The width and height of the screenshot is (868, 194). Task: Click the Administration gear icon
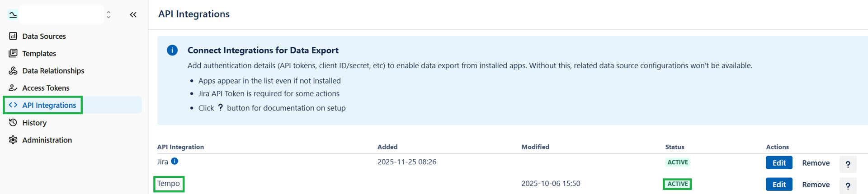[x=13, y=140]
